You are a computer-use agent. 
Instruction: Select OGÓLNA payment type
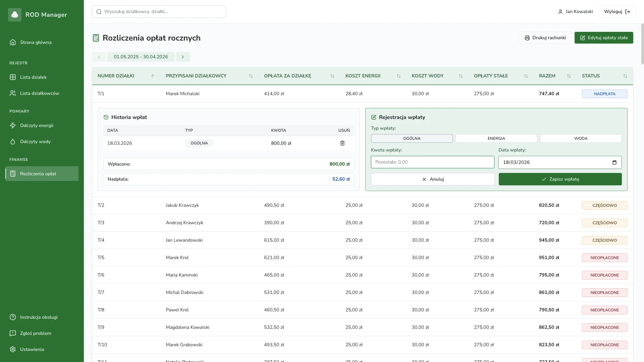412,138
